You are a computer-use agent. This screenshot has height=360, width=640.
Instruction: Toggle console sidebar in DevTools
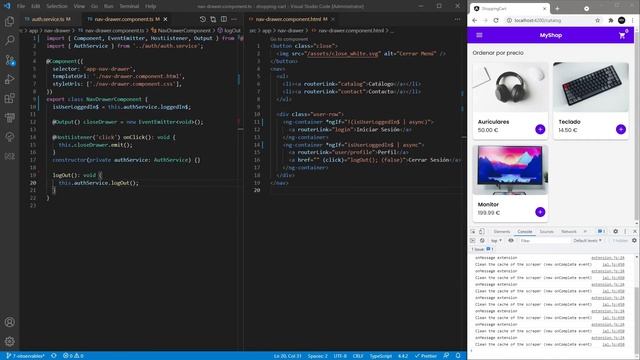[x=473, y=240]
